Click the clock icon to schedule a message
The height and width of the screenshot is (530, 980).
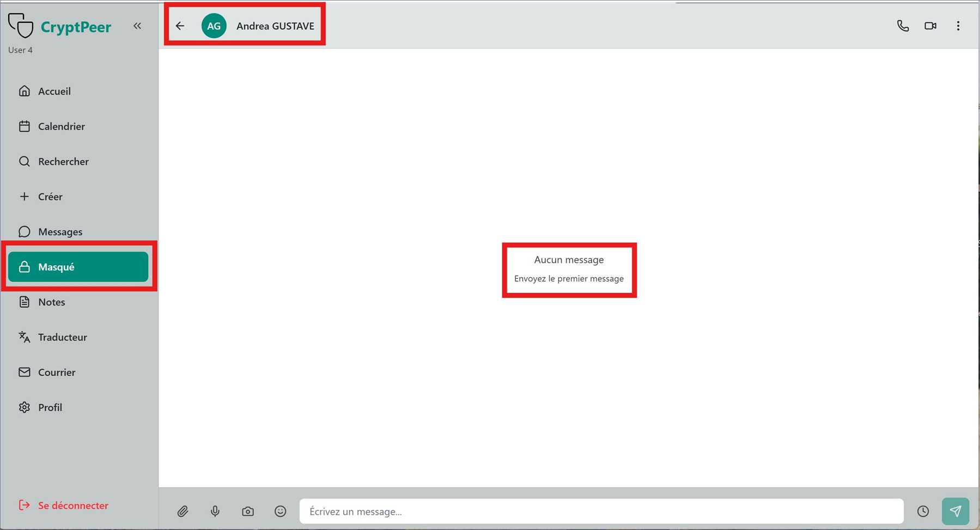(x=923, y=511)
